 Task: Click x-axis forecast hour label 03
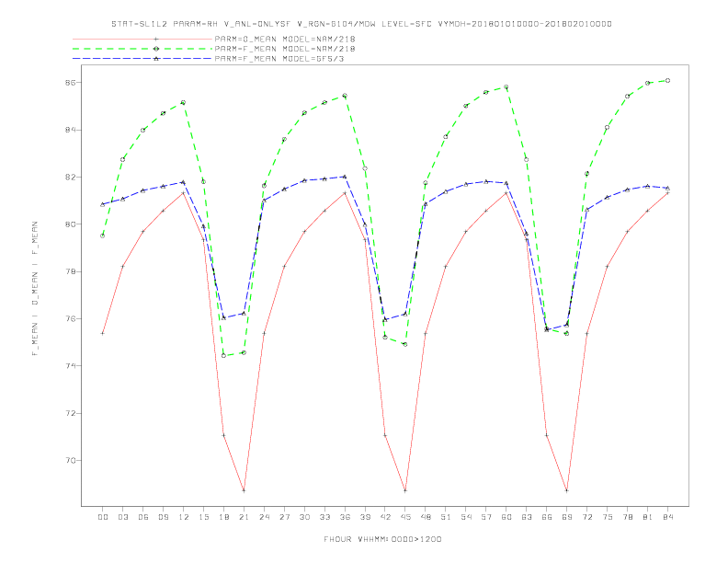[122, 517]
